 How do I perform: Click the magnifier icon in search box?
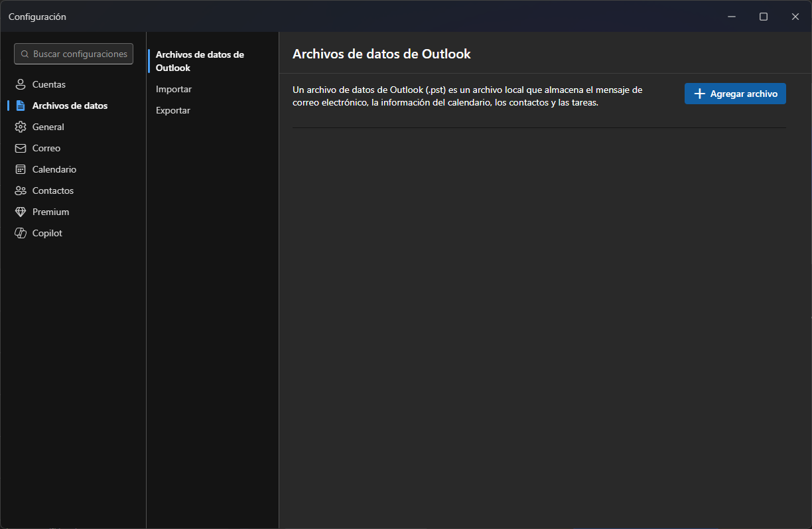click(25, 54)
